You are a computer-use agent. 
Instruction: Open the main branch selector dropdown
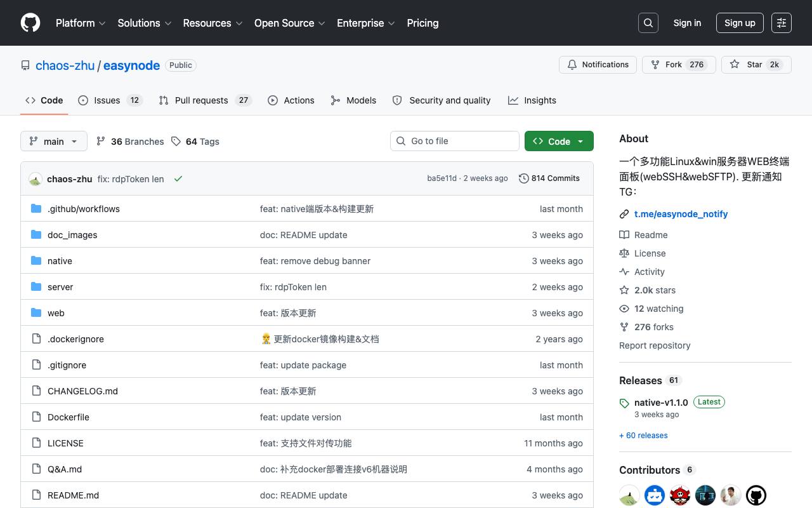pos(53,141)
